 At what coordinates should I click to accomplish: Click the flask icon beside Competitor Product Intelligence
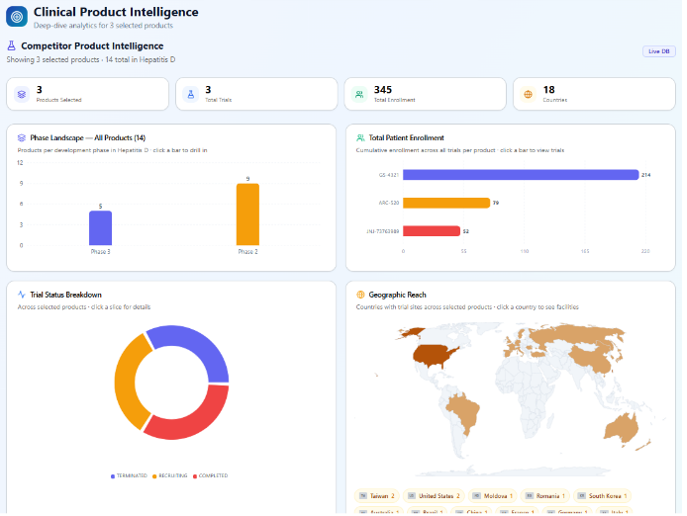(x=12, y=46)
